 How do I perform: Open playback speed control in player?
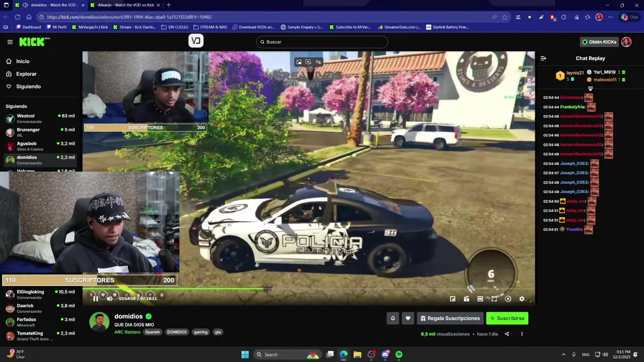[x=508, y=299]
